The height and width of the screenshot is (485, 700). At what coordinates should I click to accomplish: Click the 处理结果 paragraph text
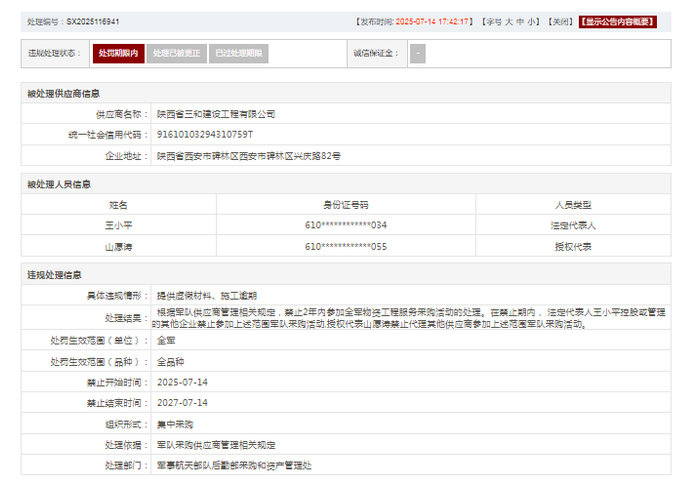point(409,318)
